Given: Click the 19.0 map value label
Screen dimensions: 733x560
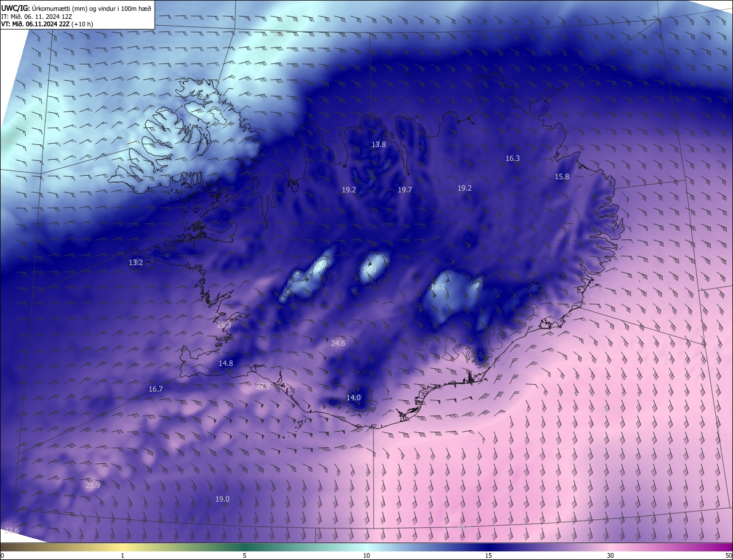Looking at the screenshot, I should tap(222, 500).
